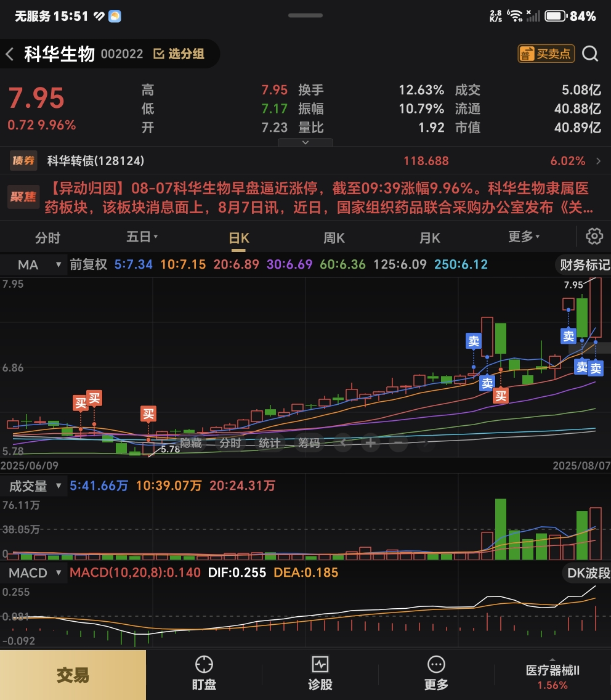Image resolution: width=611 pixels, height=700 pixels.
Task: Zoom in chart with plus button
Action: (370, 443)
